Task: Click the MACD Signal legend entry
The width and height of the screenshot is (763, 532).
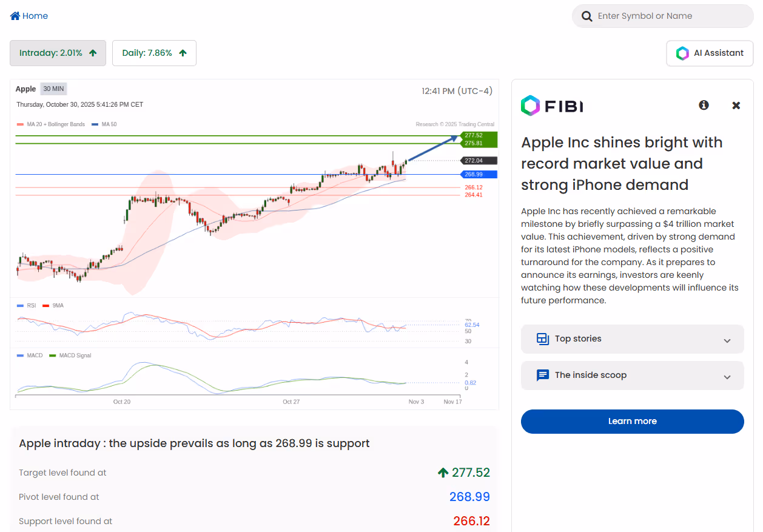Action: (70, 355)
